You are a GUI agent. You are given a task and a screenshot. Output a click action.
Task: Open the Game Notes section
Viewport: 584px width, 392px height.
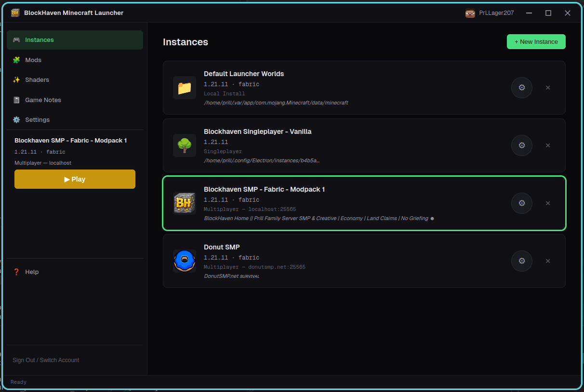[75, 100]
